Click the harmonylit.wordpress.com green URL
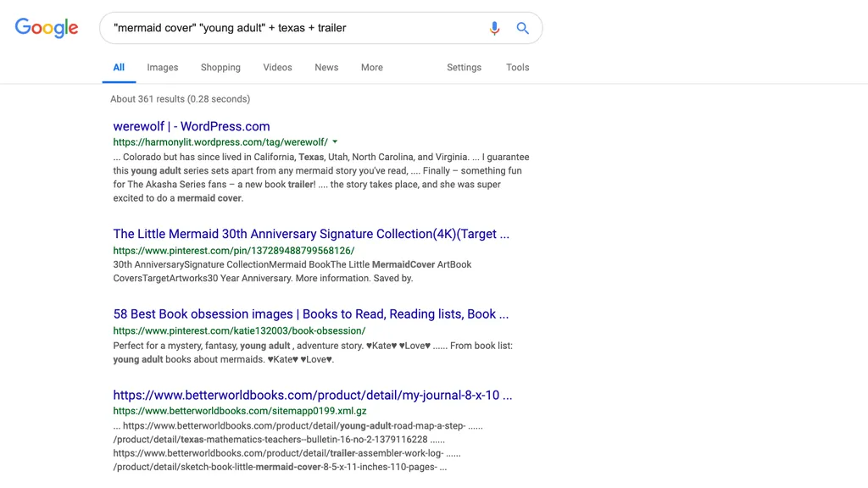This screenshot has height=488, width=868. click(220, 142)
